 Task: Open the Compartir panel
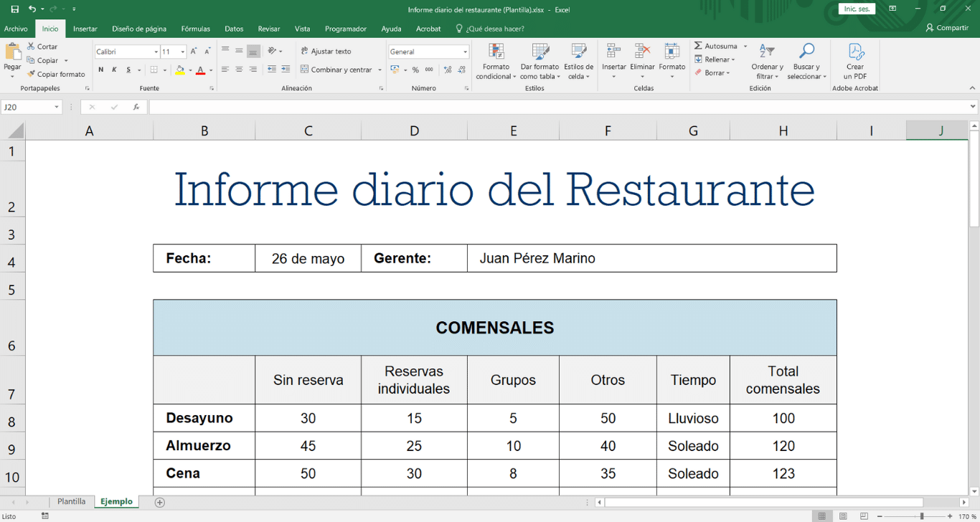click(x=948, y=28)
